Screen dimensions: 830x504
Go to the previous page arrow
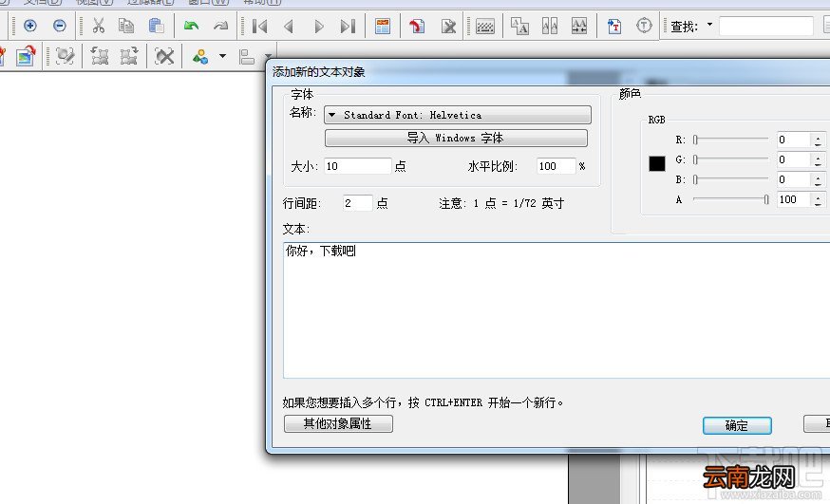[x=289, y=26]
